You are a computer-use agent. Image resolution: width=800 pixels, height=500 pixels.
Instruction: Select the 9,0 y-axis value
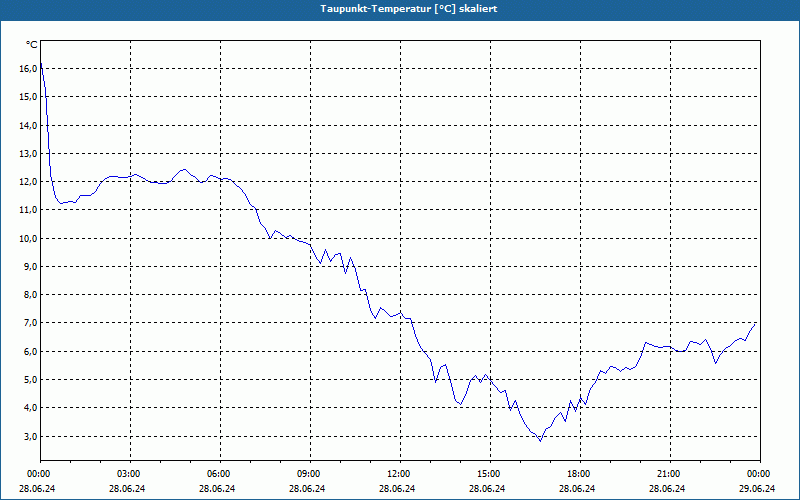(x=29, y=266)
